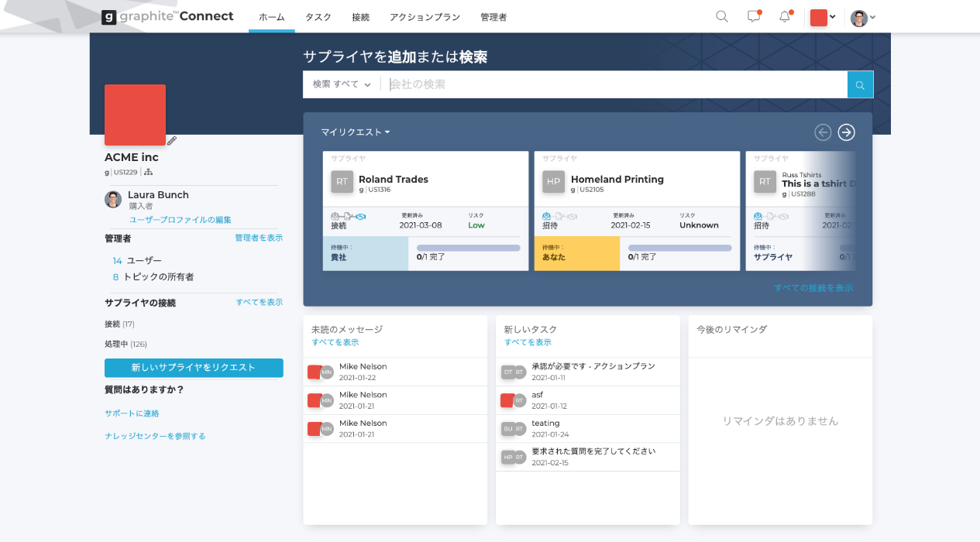Click the blue search submit button
The height and width of the screenshot is (542, 980).
coord(860,84)
